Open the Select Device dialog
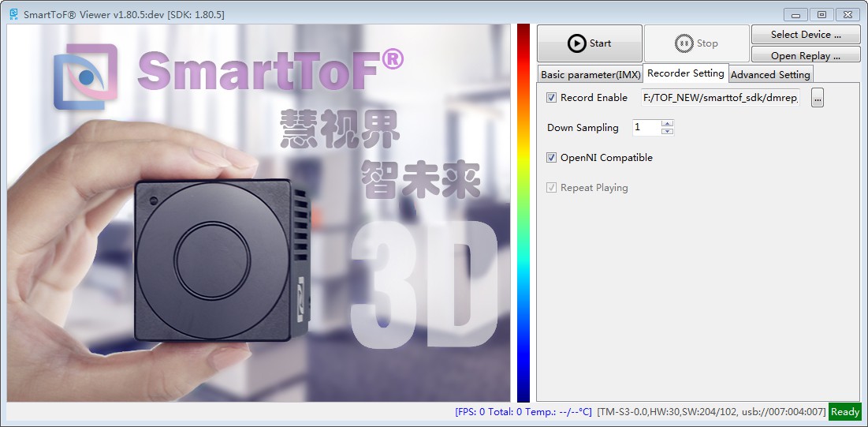 click(806, 35)
